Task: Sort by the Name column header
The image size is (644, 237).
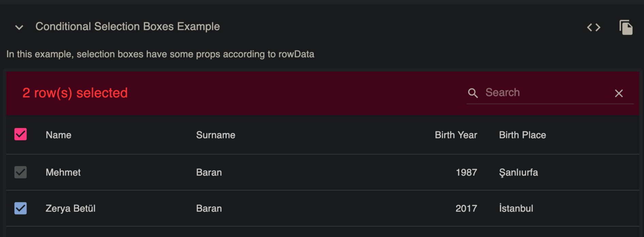Action: 58,135
